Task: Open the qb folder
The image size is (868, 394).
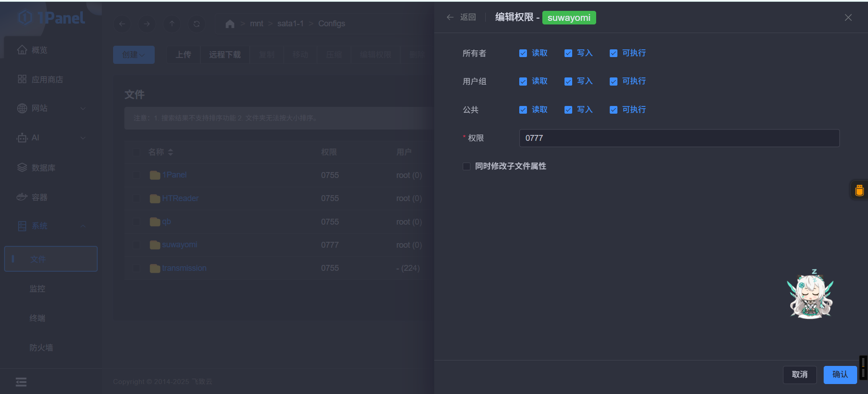Action: (x=166, y=221)
